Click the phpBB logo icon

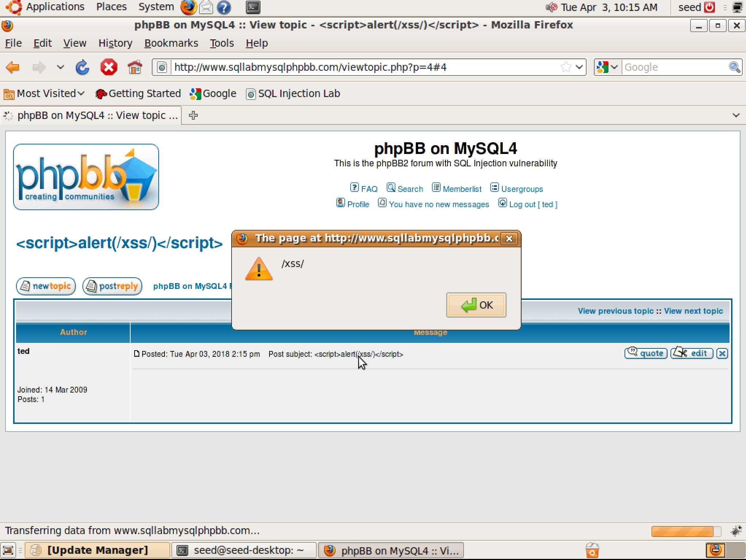tap(86, 177)
